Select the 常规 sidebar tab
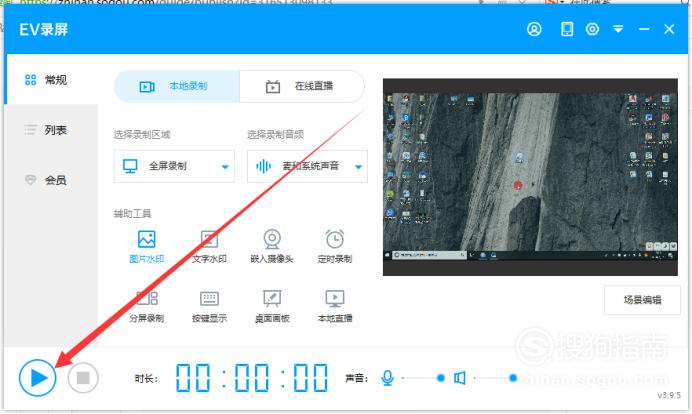This screenshot has width=692, height=414. pos(51,80)
